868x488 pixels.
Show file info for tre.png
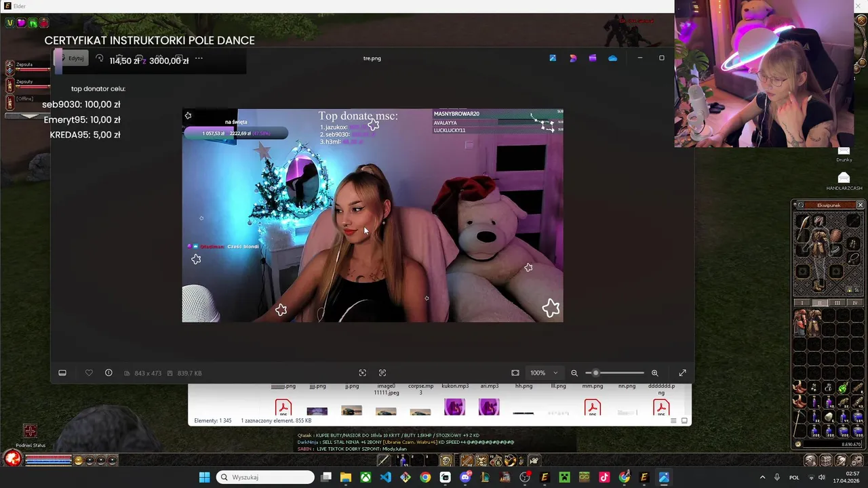point(108,373)
